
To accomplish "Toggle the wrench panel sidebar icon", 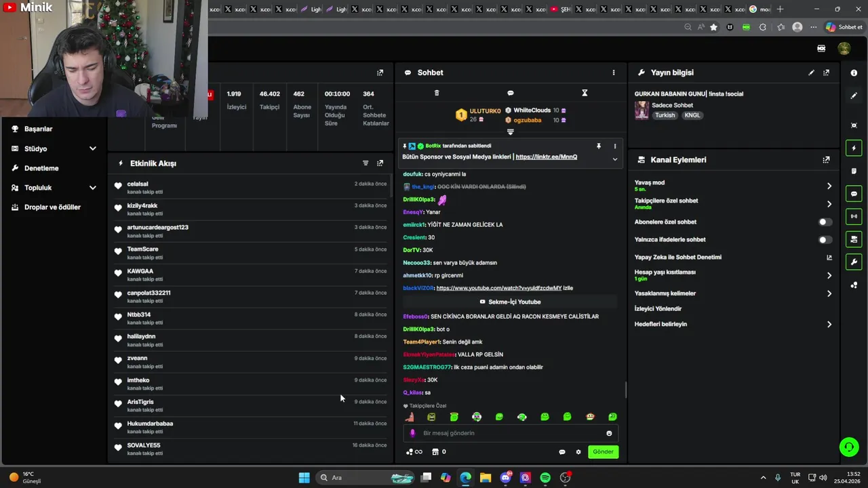I will [854, 262].
